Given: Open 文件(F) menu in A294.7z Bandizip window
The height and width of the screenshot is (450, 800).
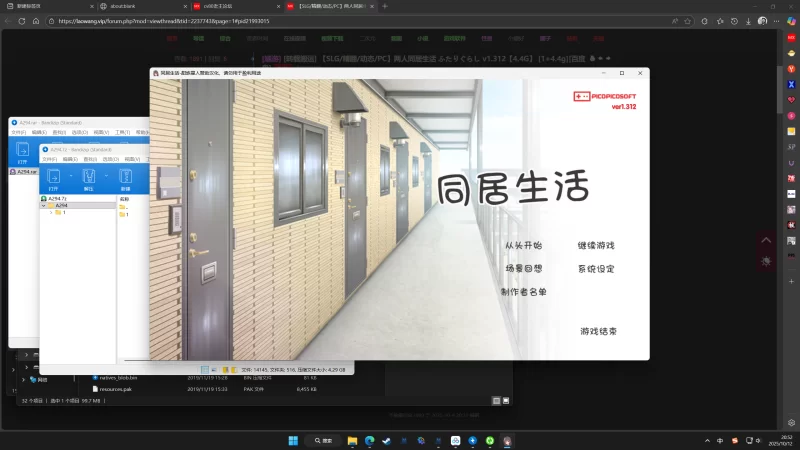Looking at the screenshot, I should pos(49,159).
